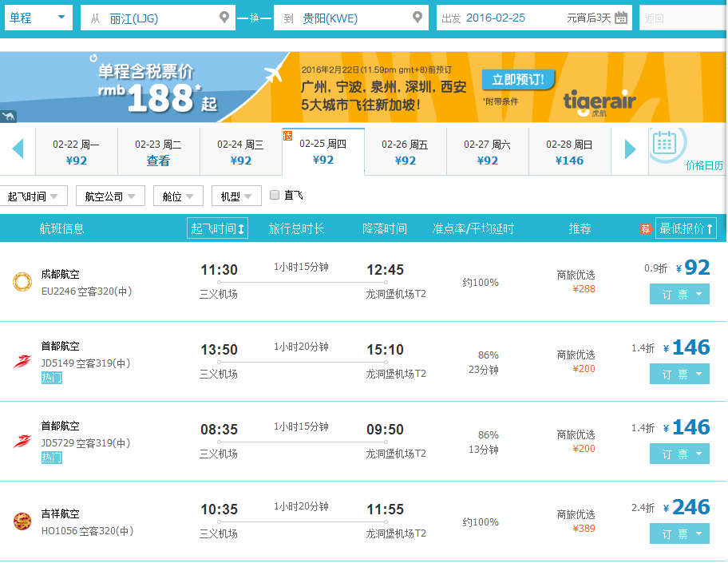Click the Juneyao Airlines logo for flight HO1056
Viewport: 728px width, 571px height.
[x=22, y=520]
